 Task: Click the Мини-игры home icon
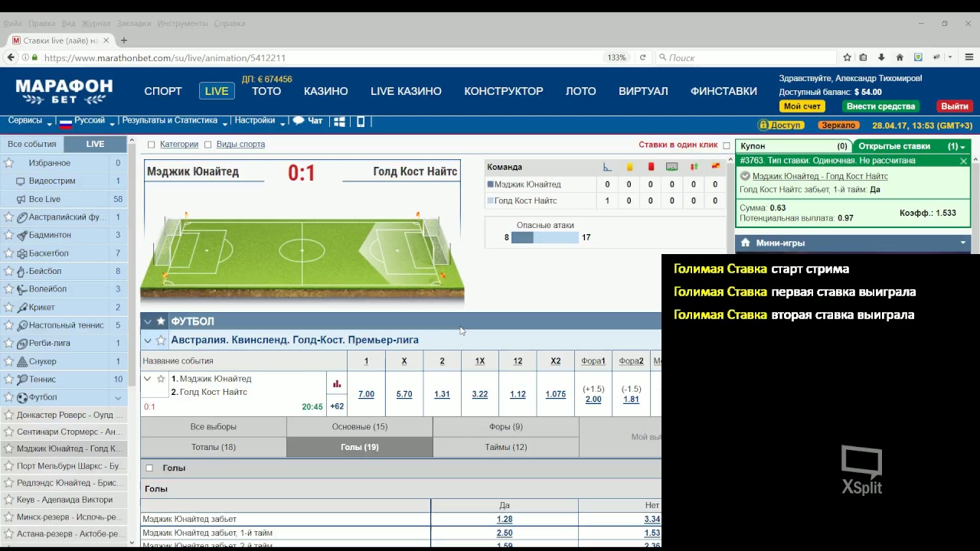[745, 243]
